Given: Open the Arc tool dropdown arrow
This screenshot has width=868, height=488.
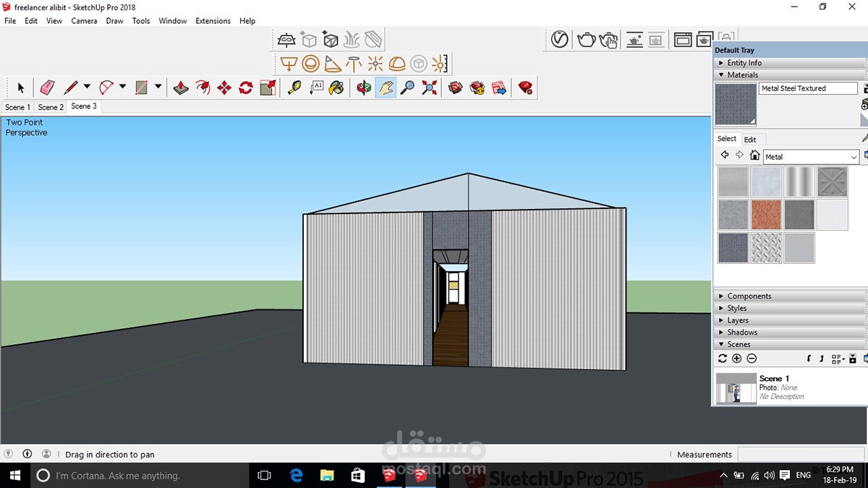Looking at the screenshot, I should (122, 87).
